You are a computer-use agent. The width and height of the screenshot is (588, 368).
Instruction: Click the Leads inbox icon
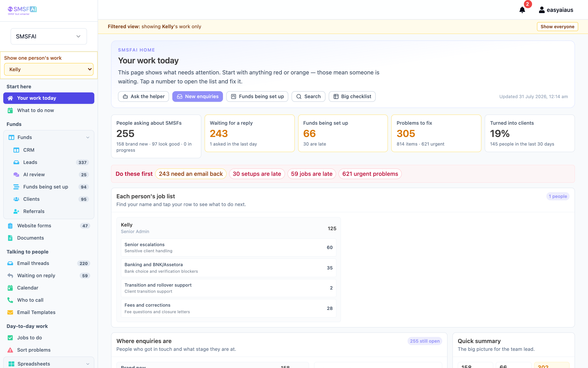click(16, 162)
